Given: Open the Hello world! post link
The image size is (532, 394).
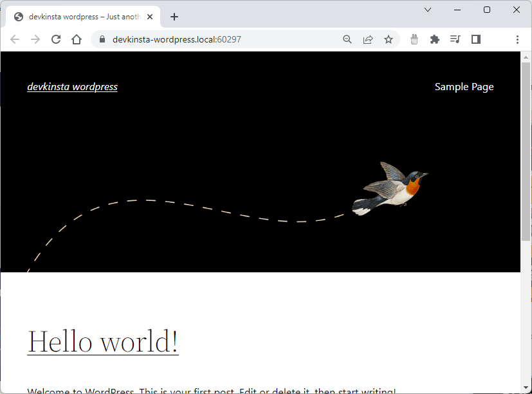Looking at the screenshot, I should pos(102,341).
